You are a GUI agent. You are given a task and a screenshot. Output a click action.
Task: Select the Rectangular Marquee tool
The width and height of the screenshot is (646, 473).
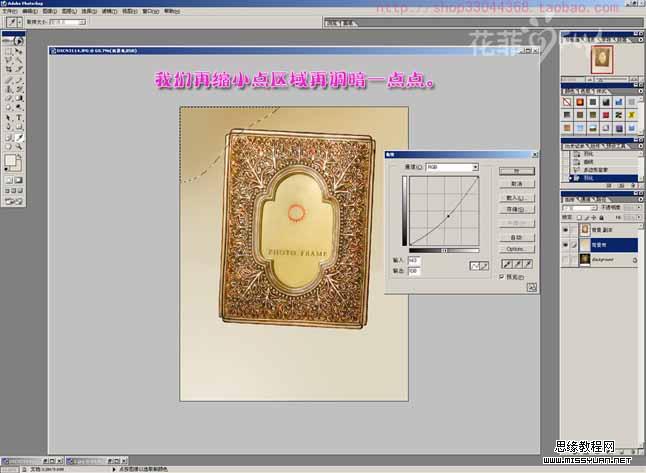(8, 52)
